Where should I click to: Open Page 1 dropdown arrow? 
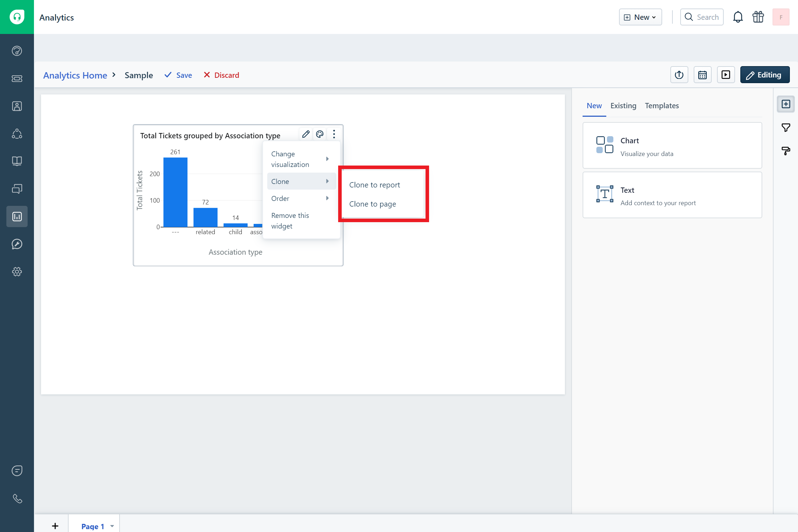click(x=112, y=526)
